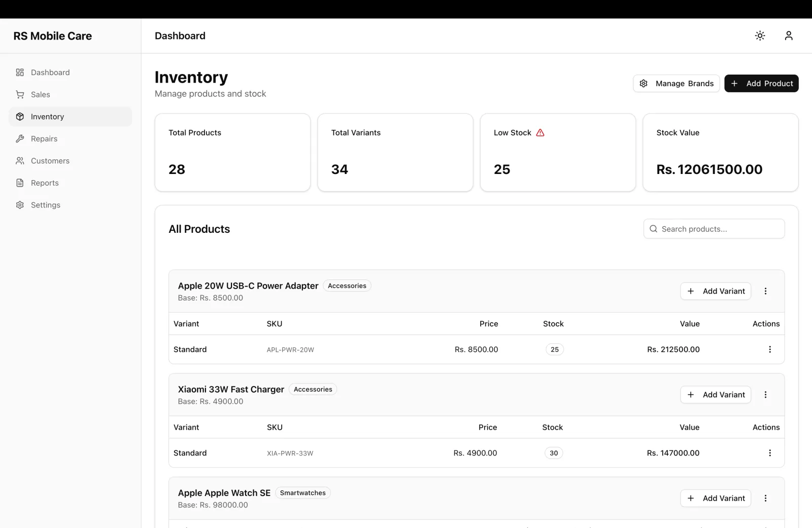Click the Accessories tag on Xiaomi 33W Charger
The width and height of the screenshot is (812, 528).
[313, 389]
